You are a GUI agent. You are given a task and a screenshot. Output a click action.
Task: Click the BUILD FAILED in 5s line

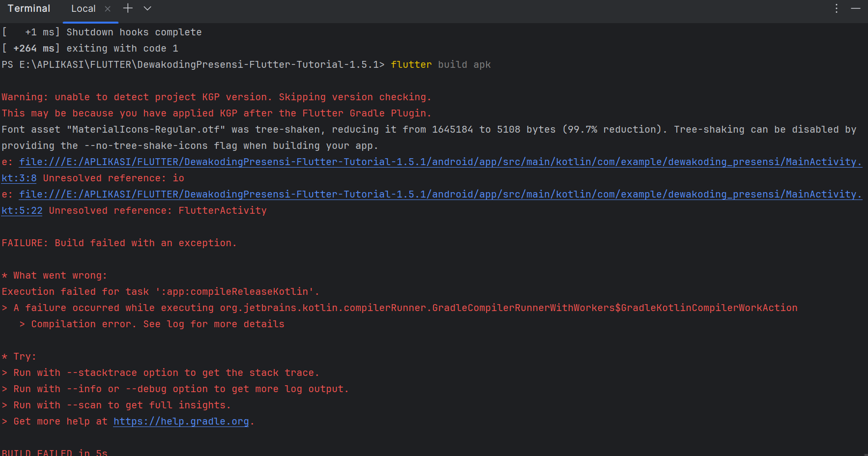(55, 452)
